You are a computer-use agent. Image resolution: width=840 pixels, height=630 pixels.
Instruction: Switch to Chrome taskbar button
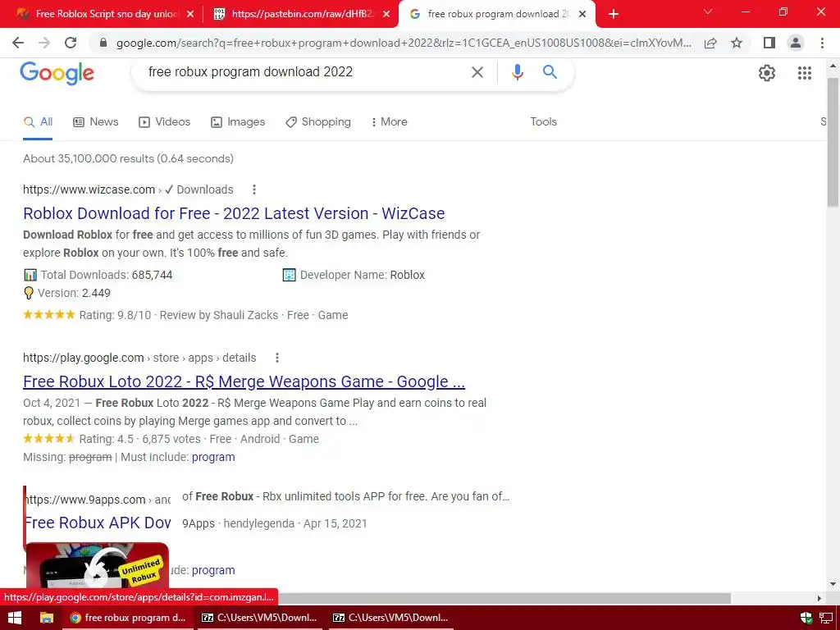(127, 618)
